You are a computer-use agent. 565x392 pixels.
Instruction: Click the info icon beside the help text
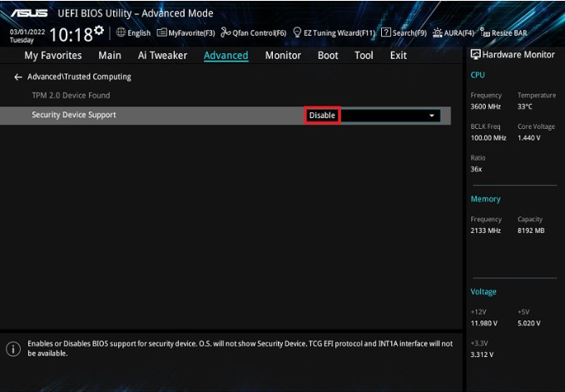(13, 349)
